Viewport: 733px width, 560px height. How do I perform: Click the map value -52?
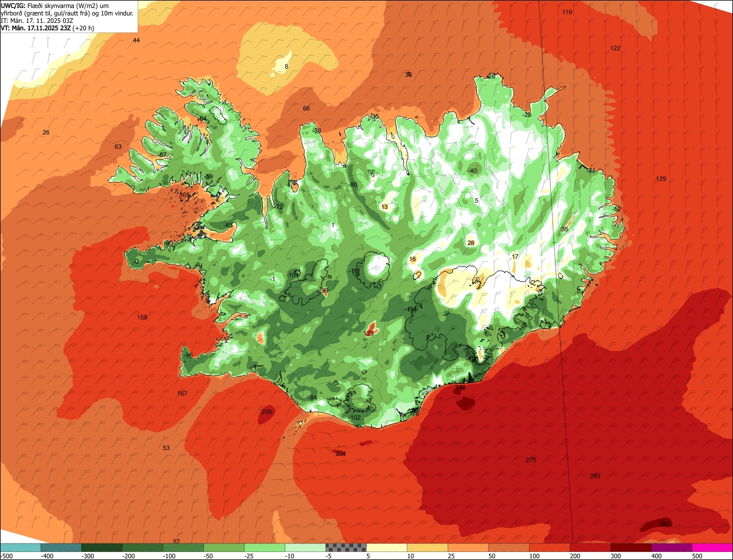tap(616, 209)
